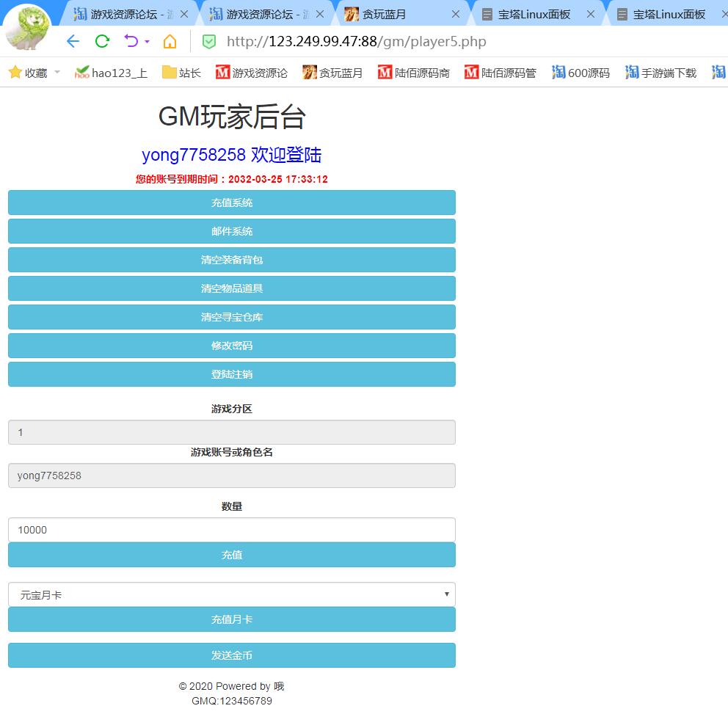Click the 充值系统 button

point(231,203)
